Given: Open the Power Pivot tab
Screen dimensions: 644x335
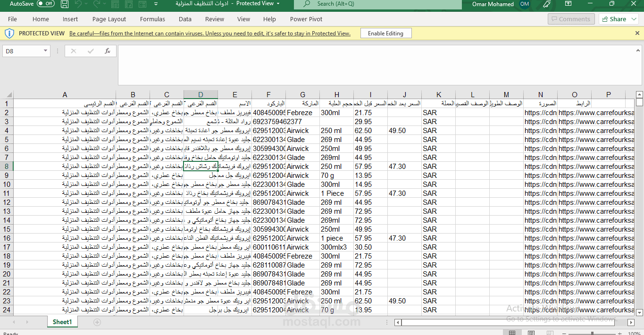Looking at the screenshot, I should click(306, 19).
